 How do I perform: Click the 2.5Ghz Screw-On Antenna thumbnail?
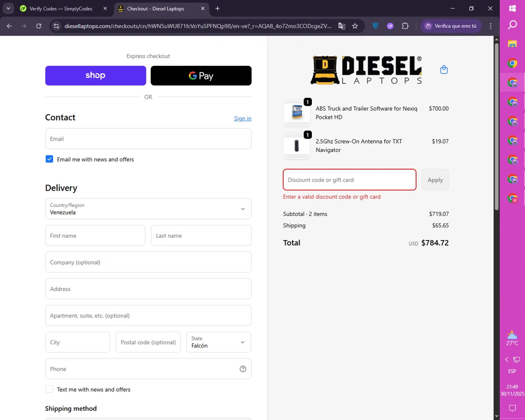[x=296, y=146]
